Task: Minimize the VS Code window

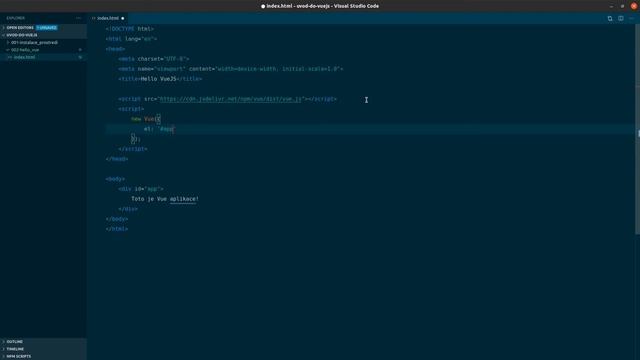Action: click(611, 6)
